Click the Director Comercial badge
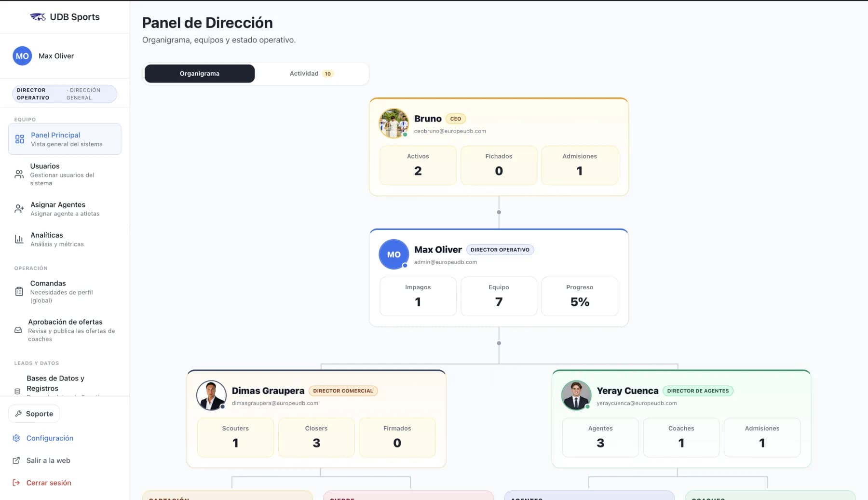 tap(343, 391)
